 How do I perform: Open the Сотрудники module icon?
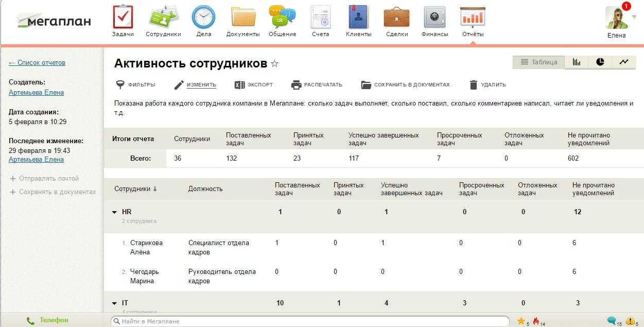coord(163,18)
